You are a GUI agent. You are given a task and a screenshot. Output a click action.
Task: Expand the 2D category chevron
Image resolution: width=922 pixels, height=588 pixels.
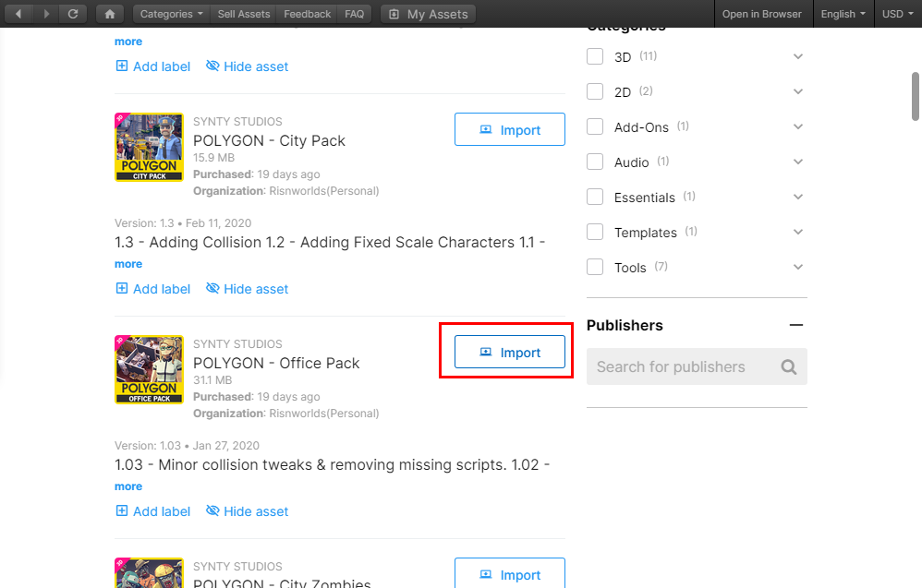798,91
